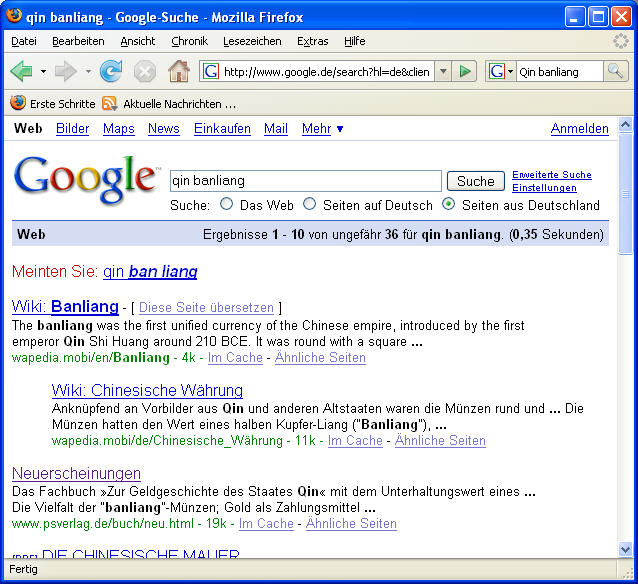Click the scrollbar up arrow
The image size is (638, 584).
(625, 125)
